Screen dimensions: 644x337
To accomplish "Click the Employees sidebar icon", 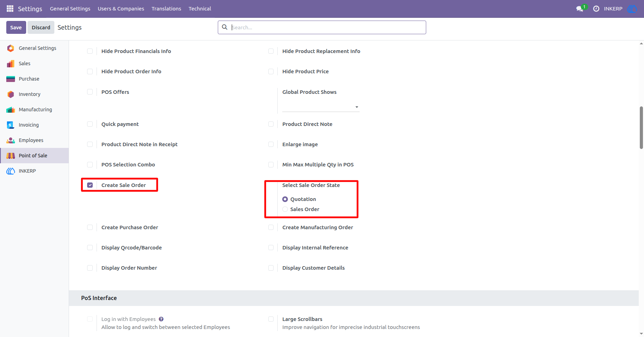I will pos(11,140).
